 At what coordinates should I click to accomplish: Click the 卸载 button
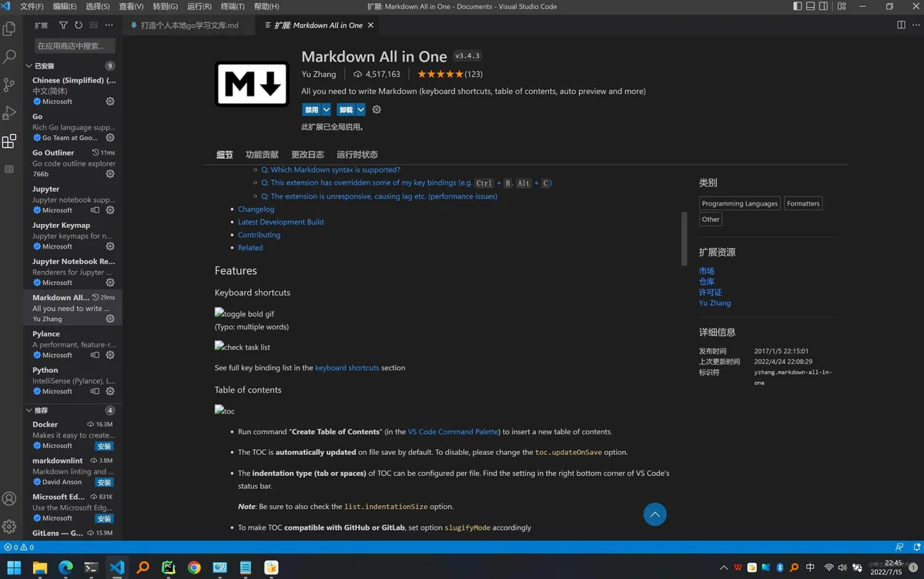pyautogui.click(x=346, y=109)
